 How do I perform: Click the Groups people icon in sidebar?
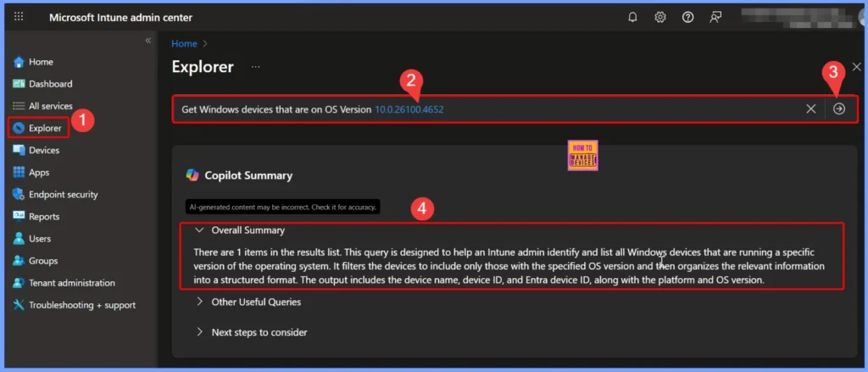click(x=19, y=260)
